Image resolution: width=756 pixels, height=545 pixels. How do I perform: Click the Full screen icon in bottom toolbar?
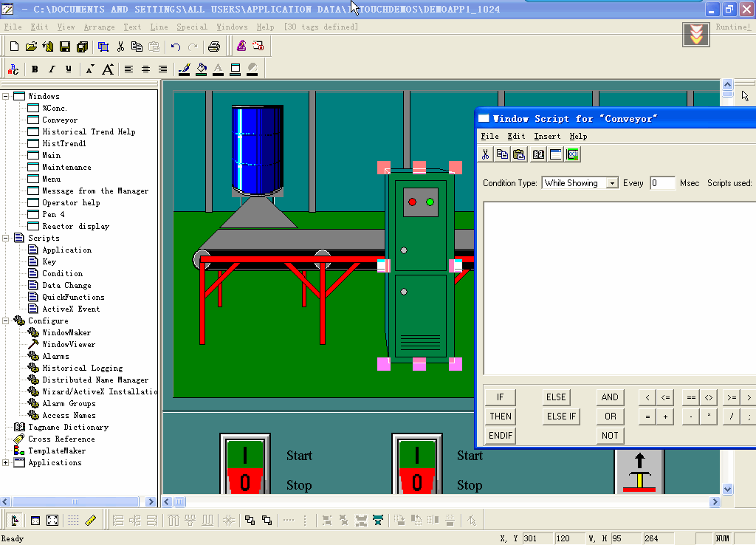click(x=52, y=521)
